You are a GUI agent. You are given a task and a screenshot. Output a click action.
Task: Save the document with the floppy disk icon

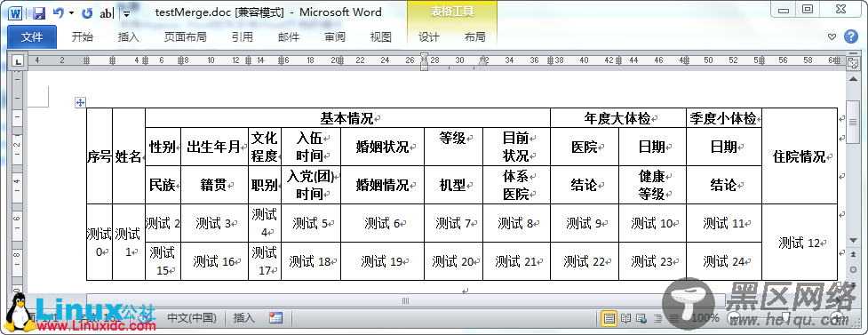39,12
